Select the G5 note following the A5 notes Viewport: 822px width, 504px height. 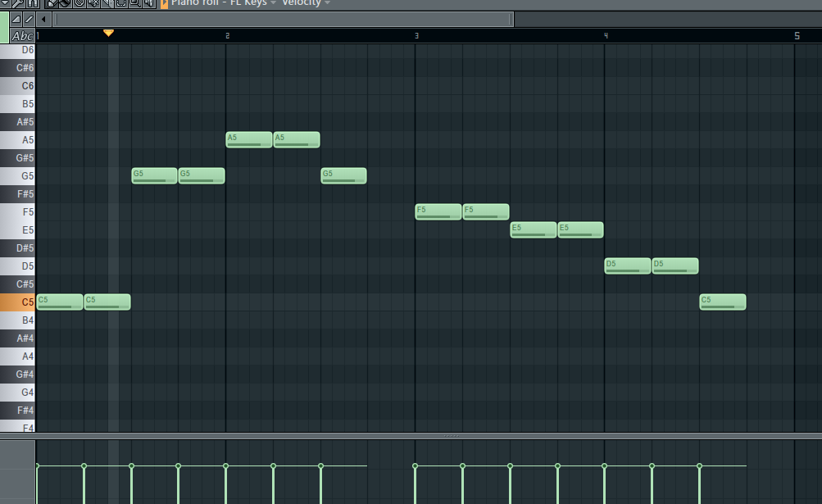[344, 175]
